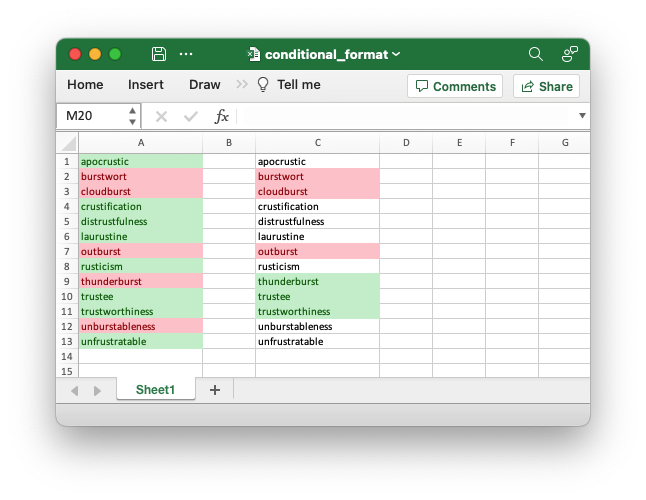Add a new sheet with plus button
Viewport: 646px width, 500px height.
(214, 390)
